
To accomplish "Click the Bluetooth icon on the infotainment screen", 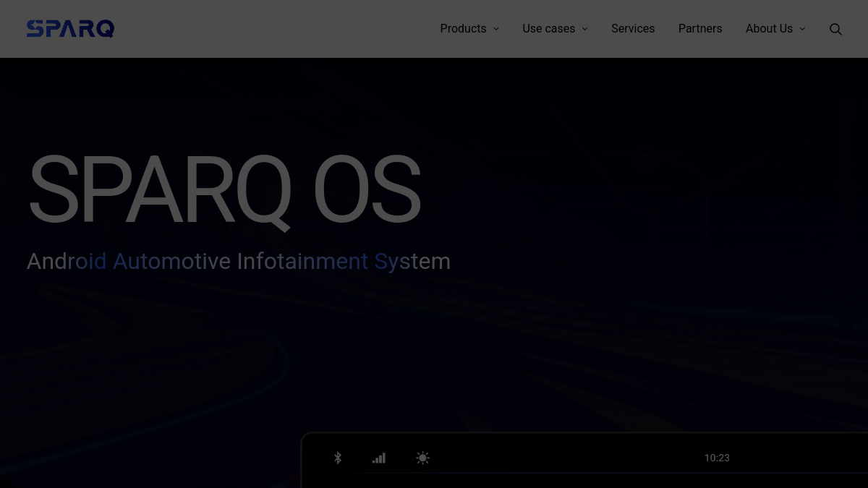I will pyautogui.click(x=338, y=458).
